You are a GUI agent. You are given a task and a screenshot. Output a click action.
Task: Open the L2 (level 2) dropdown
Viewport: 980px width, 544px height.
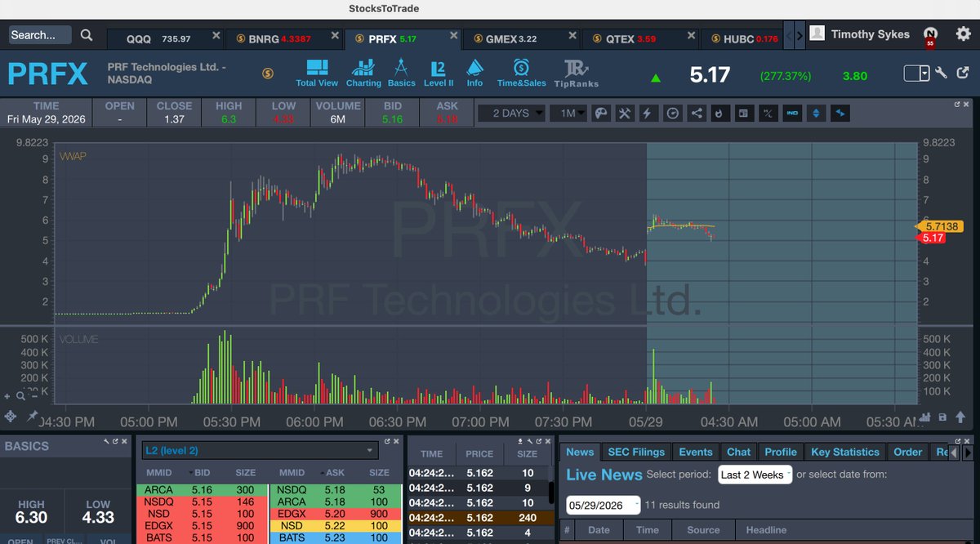pyautogui.click(x=260, y=450)
